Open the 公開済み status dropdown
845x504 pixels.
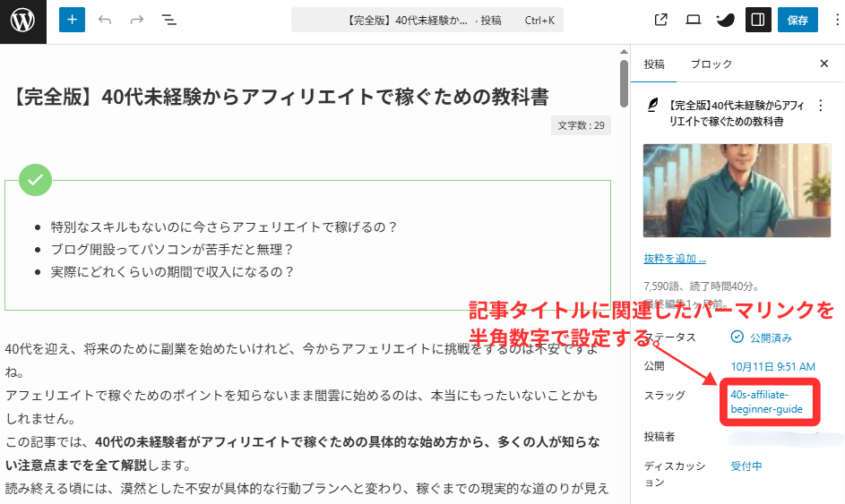(762, 337)
